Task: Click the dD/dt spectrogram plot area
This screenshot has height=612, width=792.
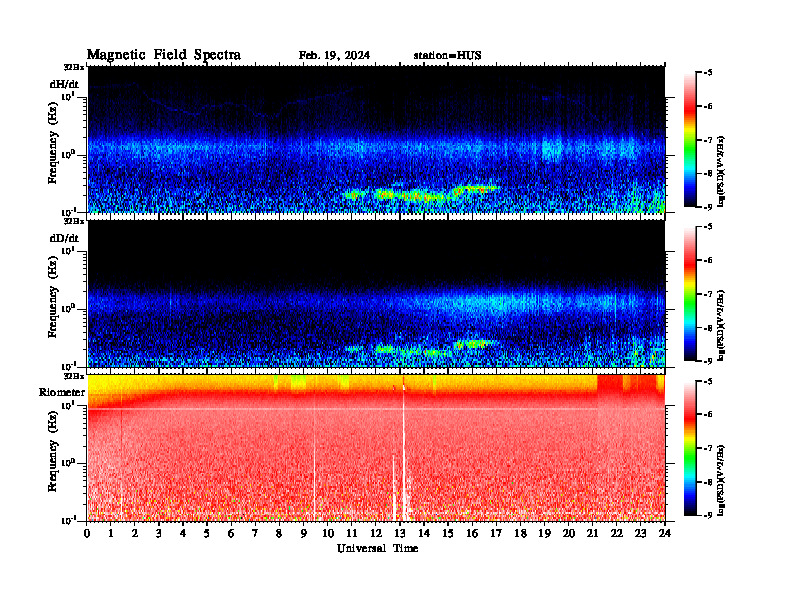Action: click(x=376, y=293)
